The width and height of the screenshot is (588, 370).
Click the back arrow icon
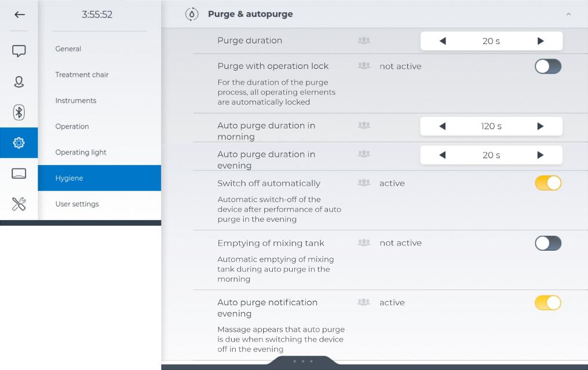pos(19,15)
